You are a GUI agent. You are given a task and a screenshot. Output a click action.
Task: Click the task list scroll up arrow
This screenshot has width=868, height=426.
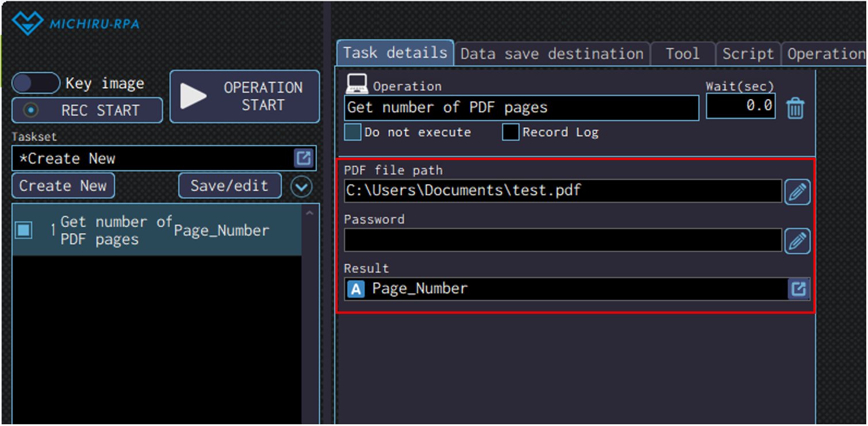pos(310,213)
